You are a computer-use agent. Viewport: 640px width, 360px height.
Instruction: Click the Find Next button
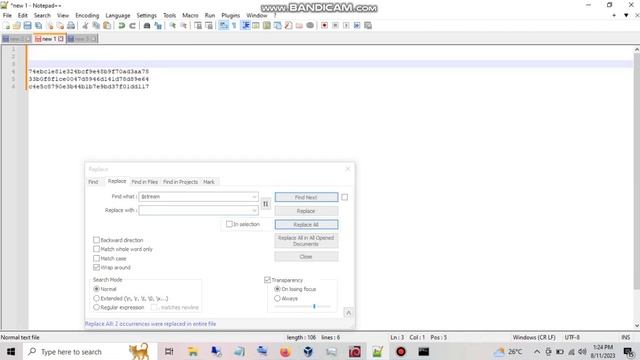pyautogui.click(x=306, y=197)
